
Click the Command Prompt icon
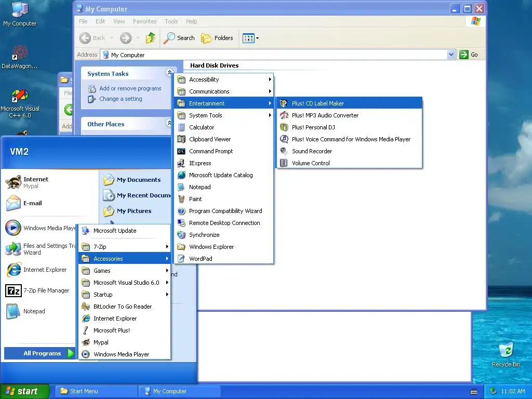point(181,151)
